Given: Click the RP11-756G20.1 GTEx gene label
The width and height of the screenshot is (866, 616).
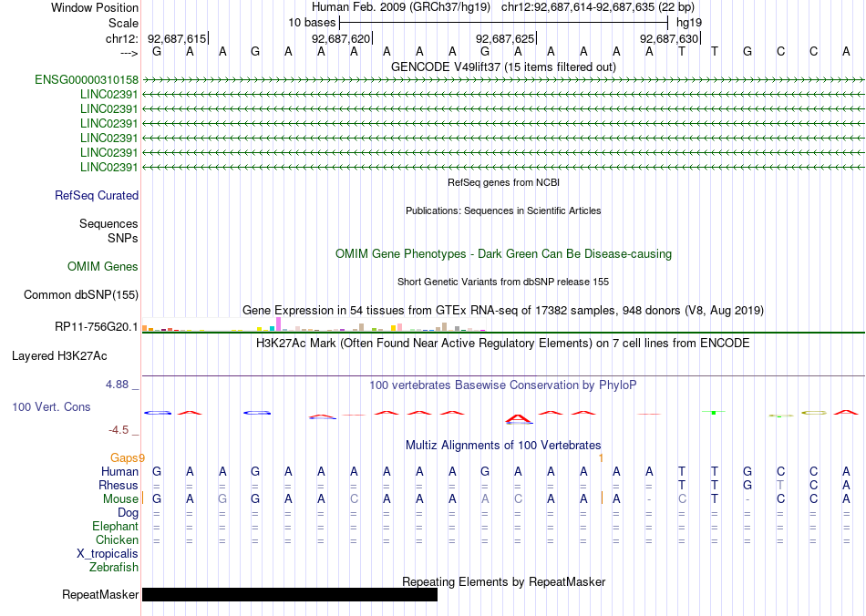Looking at the screenshot, I should point(97,327).
